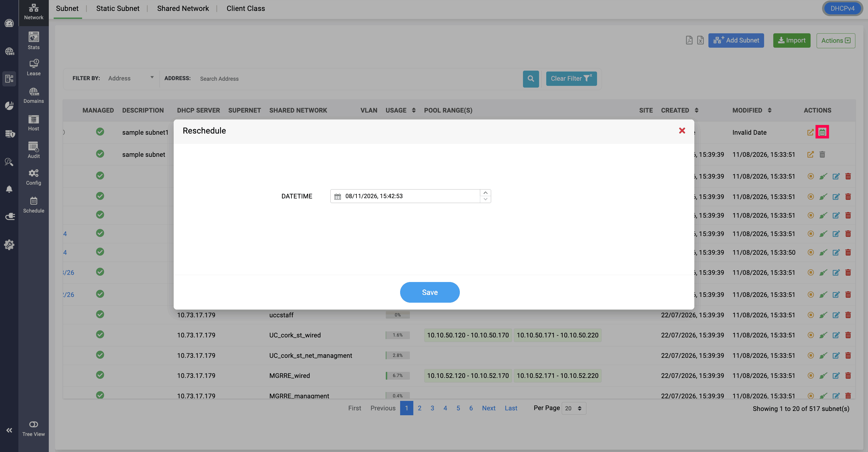Collapse the sidebar with double chevron
The height and width of the screenshot is (452, 868).
pos(9,430)
